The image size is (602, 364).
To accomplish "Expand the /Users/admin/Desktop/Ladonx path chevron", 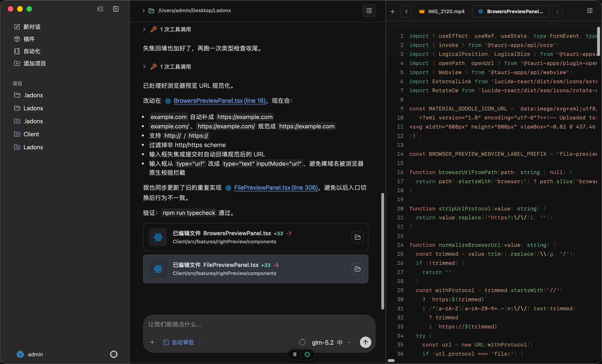I will pos(143,11).
